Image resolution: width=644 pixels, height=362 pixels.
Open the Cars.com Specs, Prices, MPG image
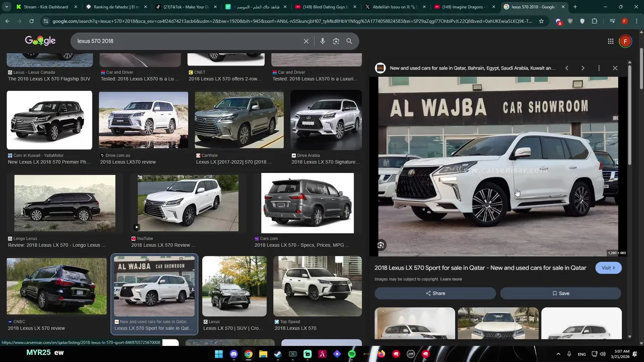click(307, 203)
